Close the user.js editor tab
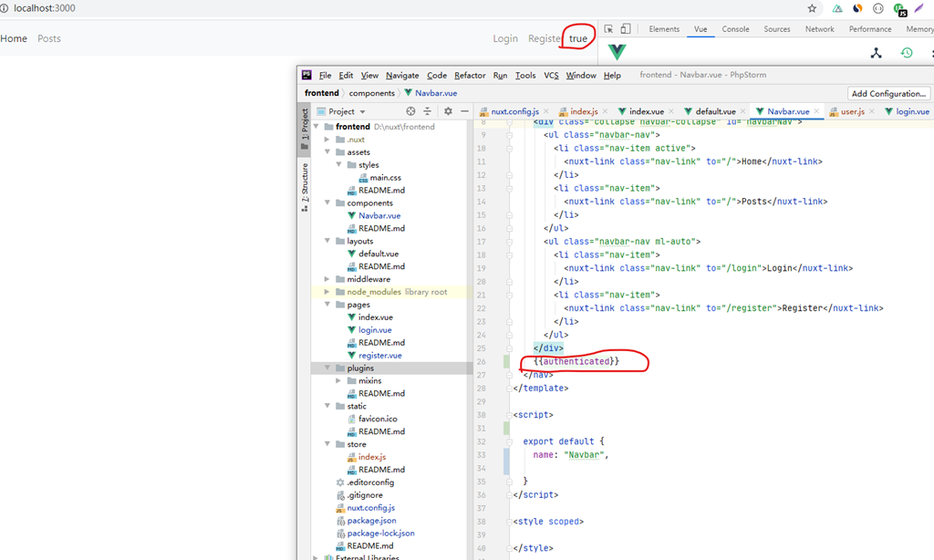This screenshot has width=934, height=560. coord(871,111)
